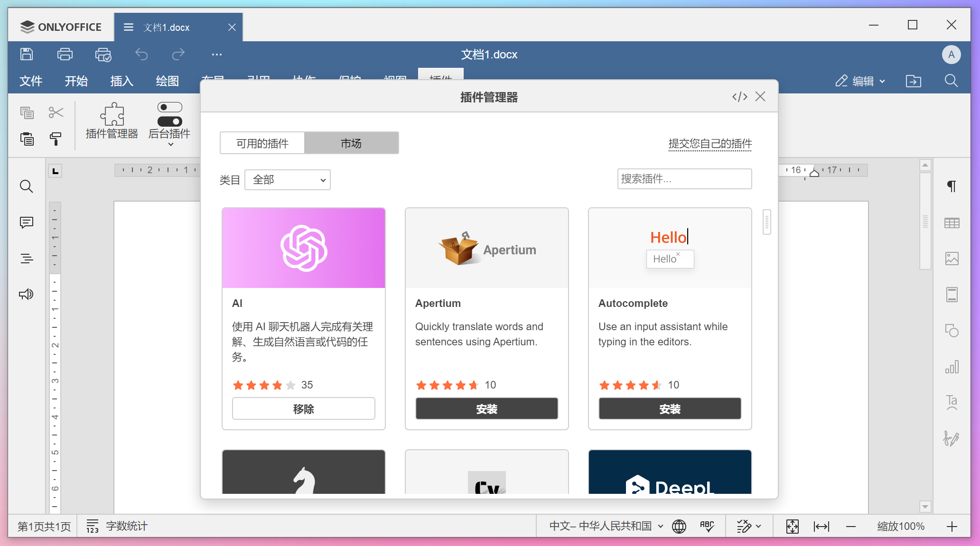Click the 提交您自己的插件 link

[x=710, y=143]
